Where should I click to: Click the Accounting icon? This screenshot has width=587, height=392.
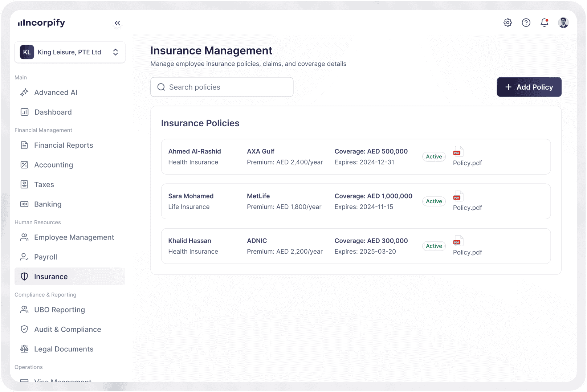pos(24,165)
